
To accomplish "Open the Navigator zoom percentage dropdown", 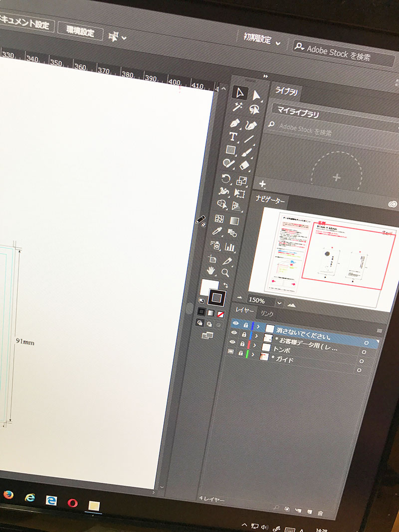I will [279, 303].
